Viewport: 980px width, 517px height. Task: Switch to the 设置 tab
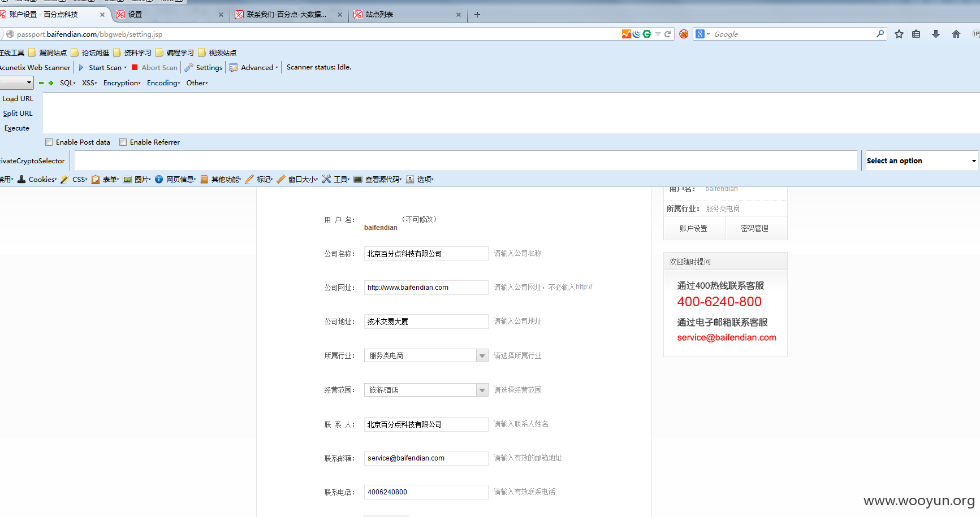point(170,15)
